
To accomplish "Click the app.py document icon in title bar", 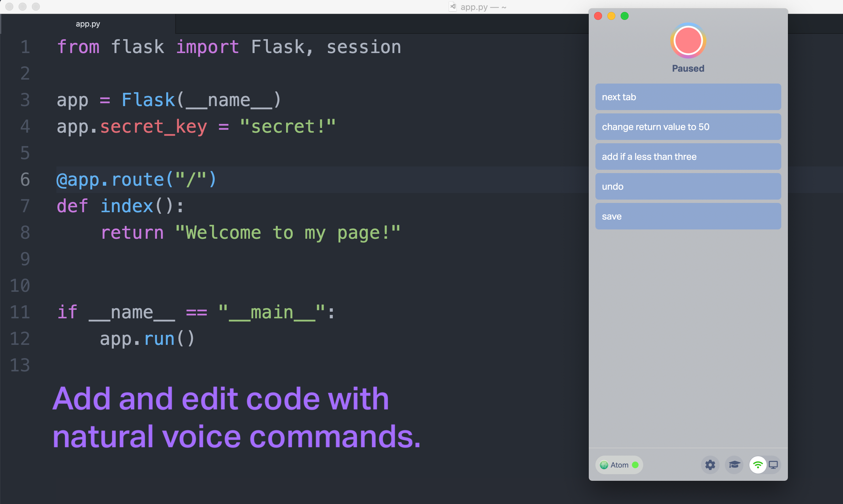I will 452,6.
